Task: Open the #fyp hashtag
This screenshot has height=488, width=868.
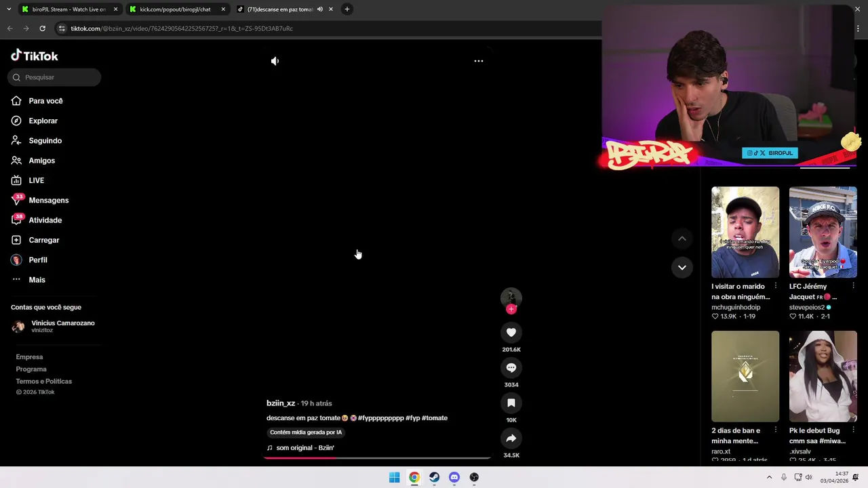Action: pyautogui.click(x=413, y=418)
